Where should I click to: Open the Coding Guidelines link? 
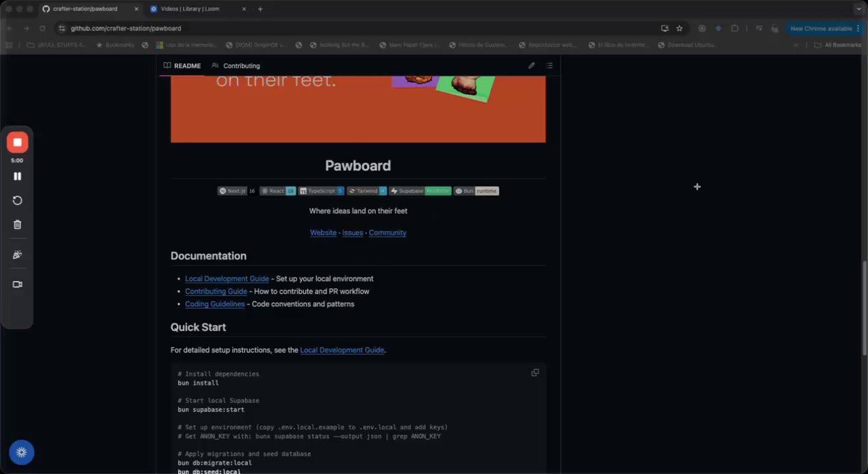215,304
